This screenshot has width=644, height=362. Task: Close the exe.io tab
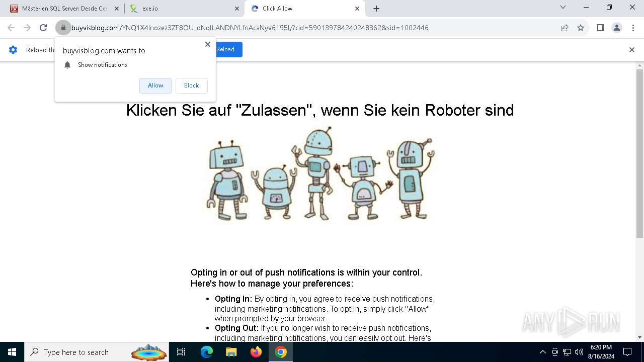[x=237, y=9]
